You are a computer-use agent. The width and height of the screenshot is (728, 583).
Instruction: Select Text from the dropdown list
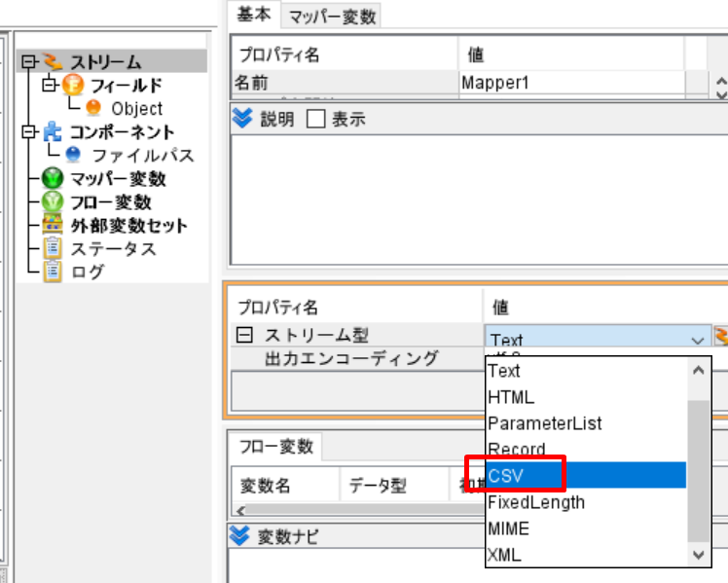coord(586,371)
